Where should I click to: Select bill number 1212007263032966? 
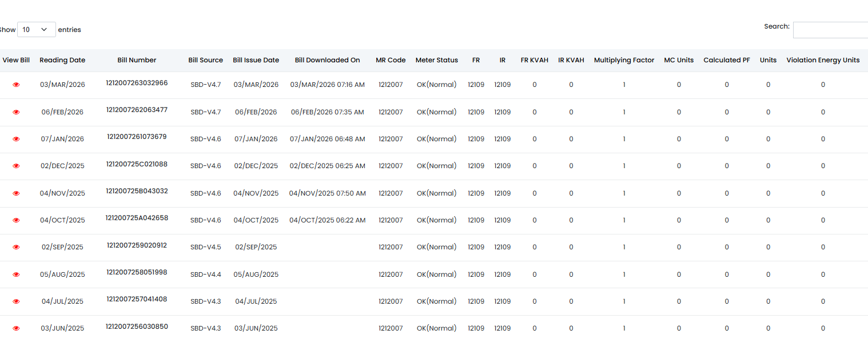point(137,83)
